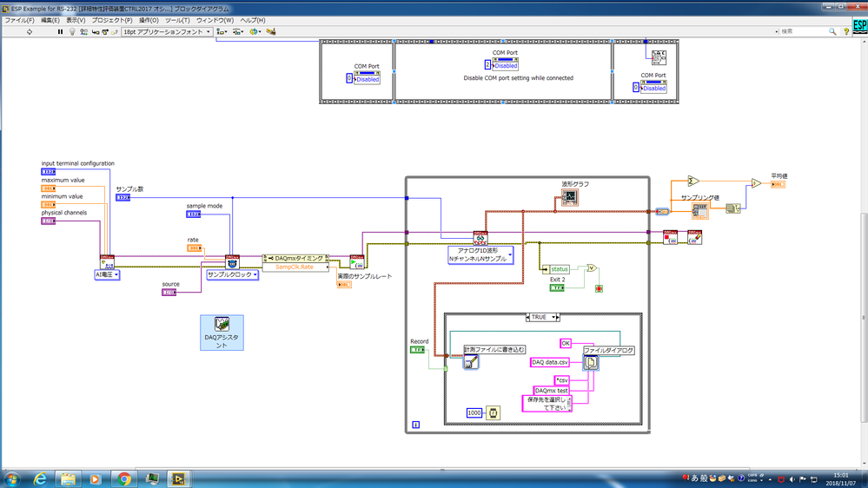This screenshot has width=868, height=488.
Task: Click case structure next-case arrow
Action: 558,317
